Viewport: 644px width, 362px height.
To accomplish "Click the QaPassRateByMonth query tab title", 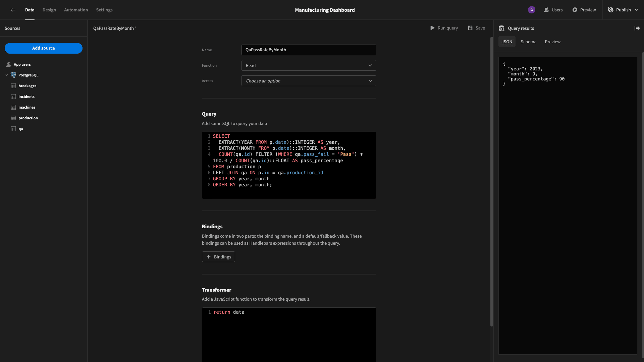I will 113,28.
